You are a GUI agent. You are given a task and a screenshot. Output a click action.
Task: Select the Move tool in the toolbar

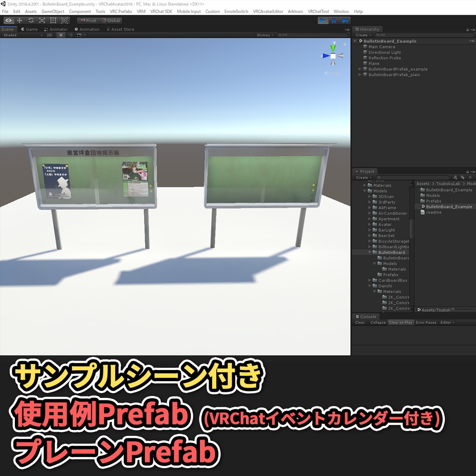pos(19,20)
